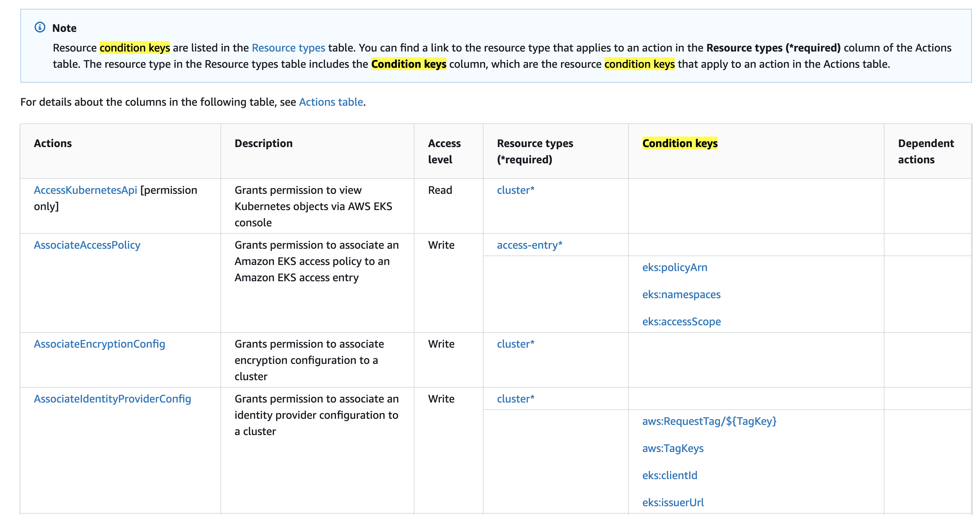This screenshot has height=515, width=980.
Task: Click the cluster* resource type for AccessKubernetesApi
Action: click(x=515, y=190)
